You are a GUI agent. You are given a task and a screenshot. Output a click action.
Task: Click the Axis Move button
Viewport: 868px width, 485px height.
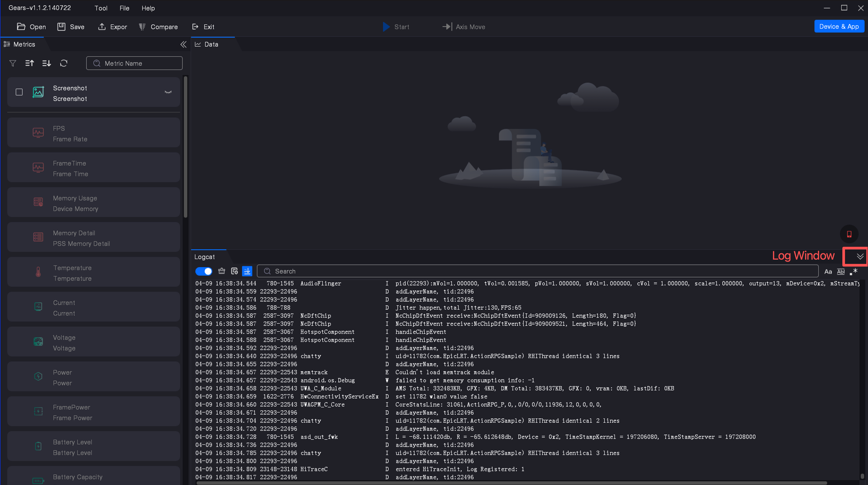click(x=464, y=27)
